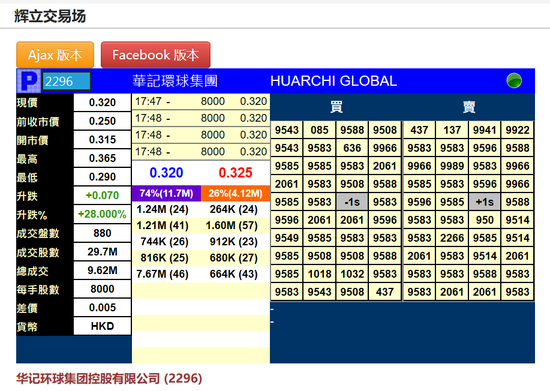Select ask queue 664K (43)
Screen dimensions: 550x391
[x=234, y=274]
